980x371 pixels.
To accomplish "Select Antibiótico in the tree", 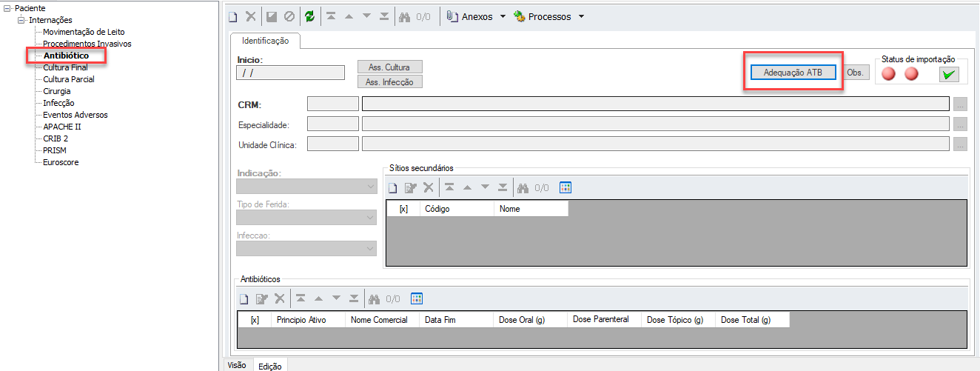I will point(66,56).
